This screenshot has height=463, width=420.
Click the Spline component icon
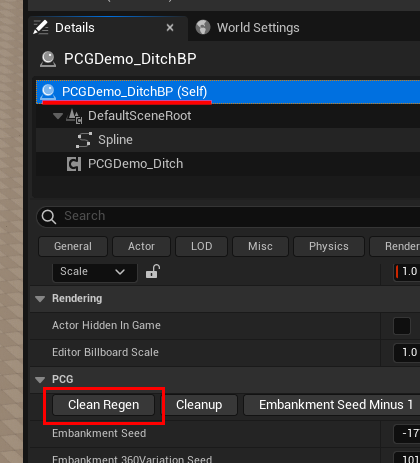tap(84, 140)
